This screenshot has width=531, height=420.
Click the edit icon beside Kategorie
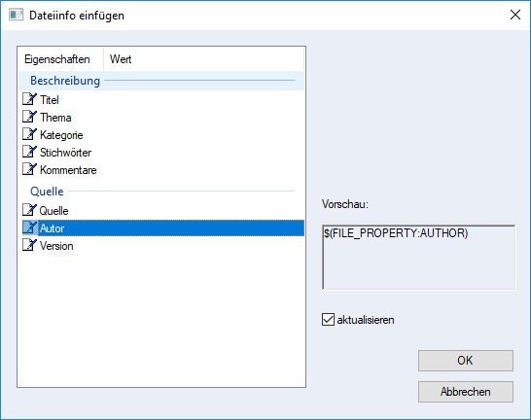(29, 134)
